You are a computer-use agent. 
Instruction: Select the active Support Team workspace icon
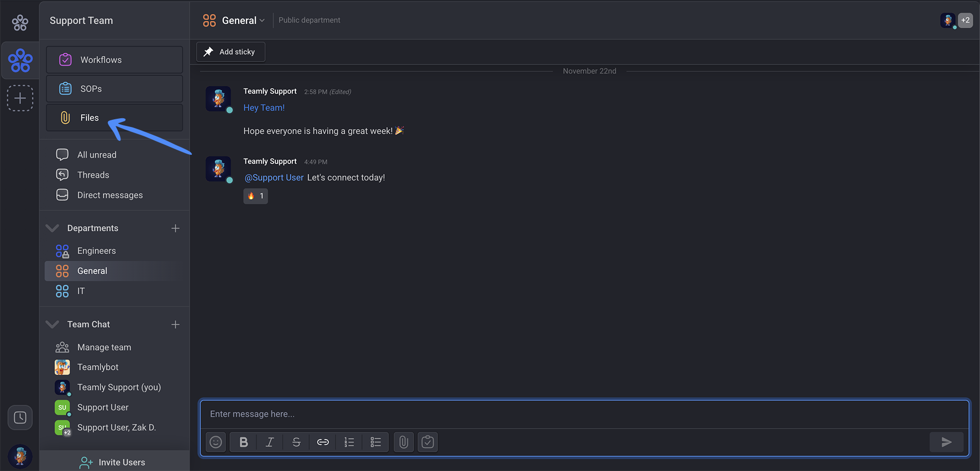click(x=20, y=60)
